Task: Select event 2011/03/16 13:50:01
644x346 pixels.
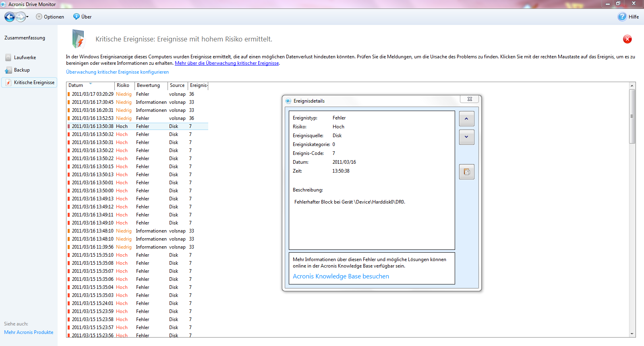Action: click(137, 183)
